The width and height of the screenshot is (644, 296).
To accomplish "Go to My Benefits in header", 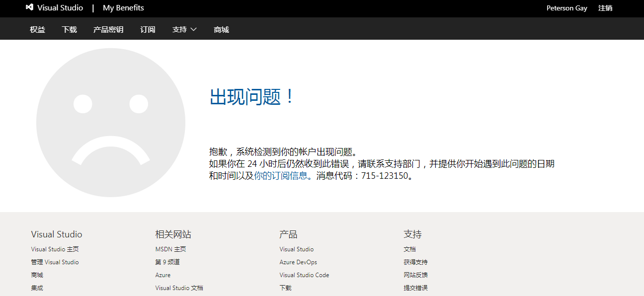I will 123,8.
